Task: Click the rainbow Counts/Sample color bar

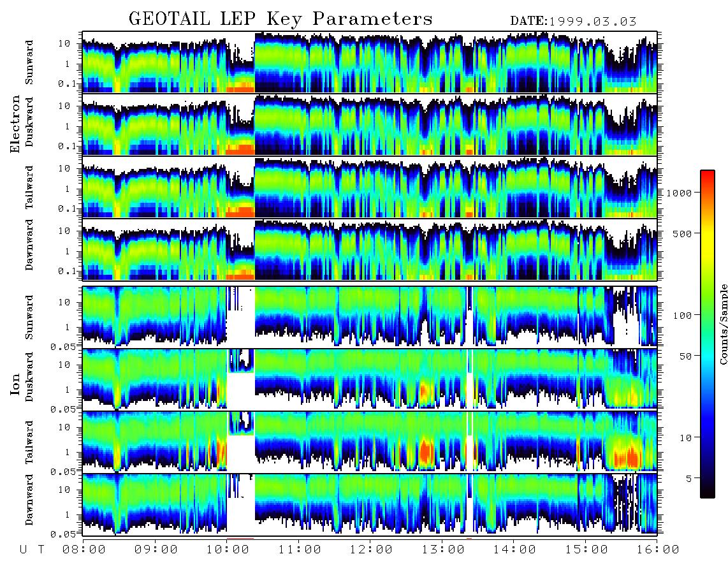Action: tap(707, 334)
